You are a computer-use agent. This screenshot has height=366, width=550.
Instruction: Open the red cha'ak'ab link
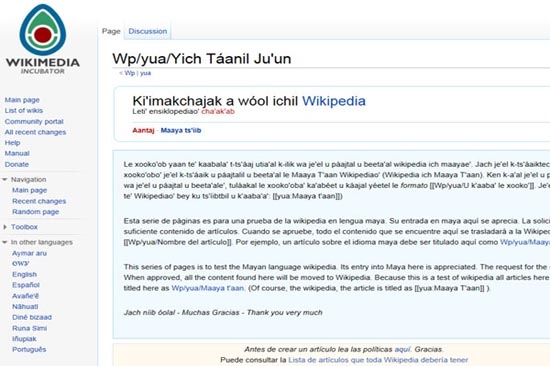pos(218,112)
